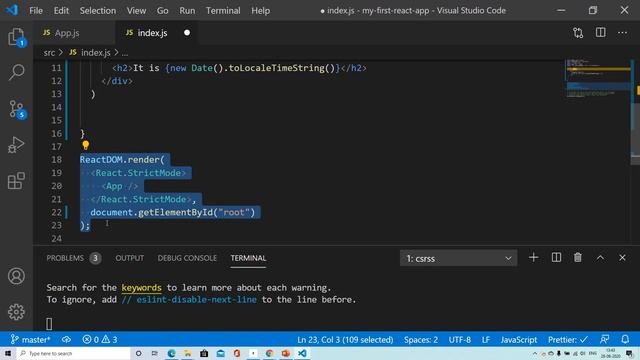640x360 pixels.
Task: Click breadcrumb src folder
Action: (49, 53)
